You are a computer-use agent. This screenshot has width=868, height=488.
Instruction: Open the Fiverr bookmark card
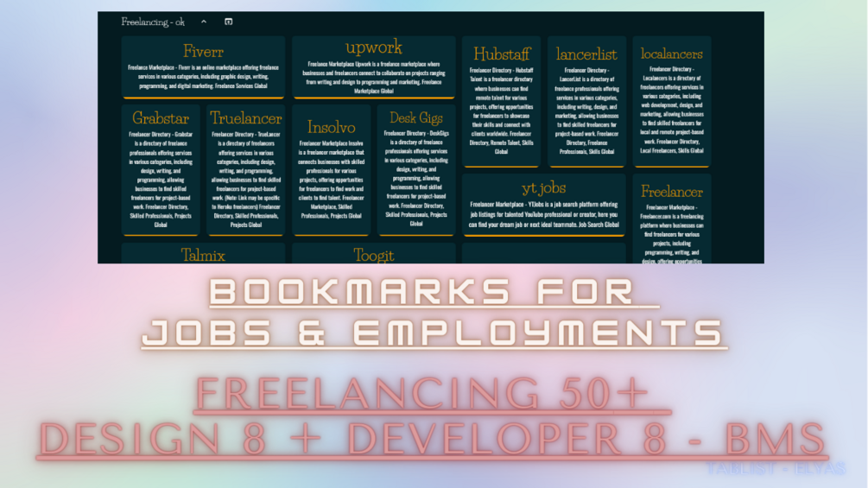203,67
